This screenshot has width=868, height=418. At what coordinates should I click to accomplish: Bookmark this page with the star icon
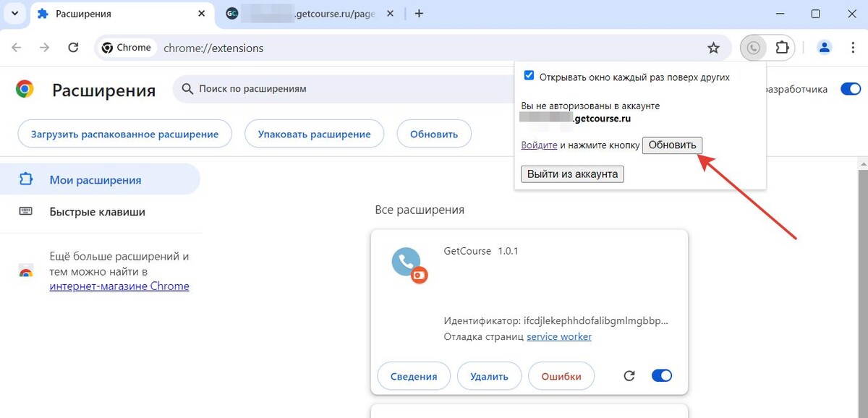click(x=713, y=48)
